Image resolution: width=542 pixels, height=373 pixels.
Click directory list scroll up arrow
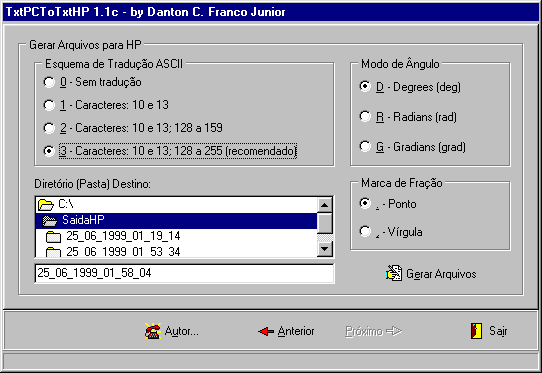tap(325, 205)
